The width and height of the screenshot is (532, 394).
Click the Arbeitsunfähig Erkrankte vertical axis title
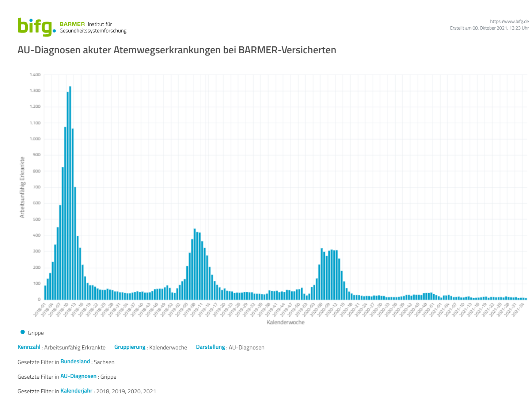point(23,187)
